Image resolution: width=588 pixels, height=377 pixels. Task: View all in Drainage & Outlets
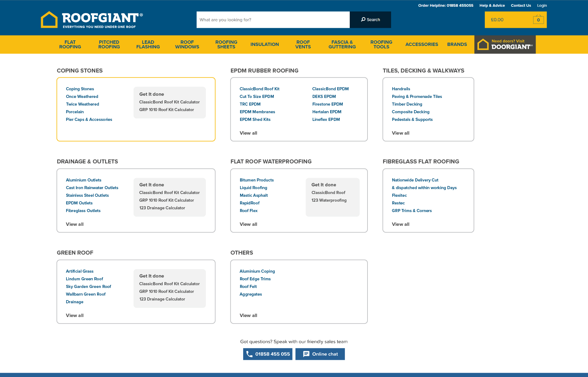click(x=75, y=224)
